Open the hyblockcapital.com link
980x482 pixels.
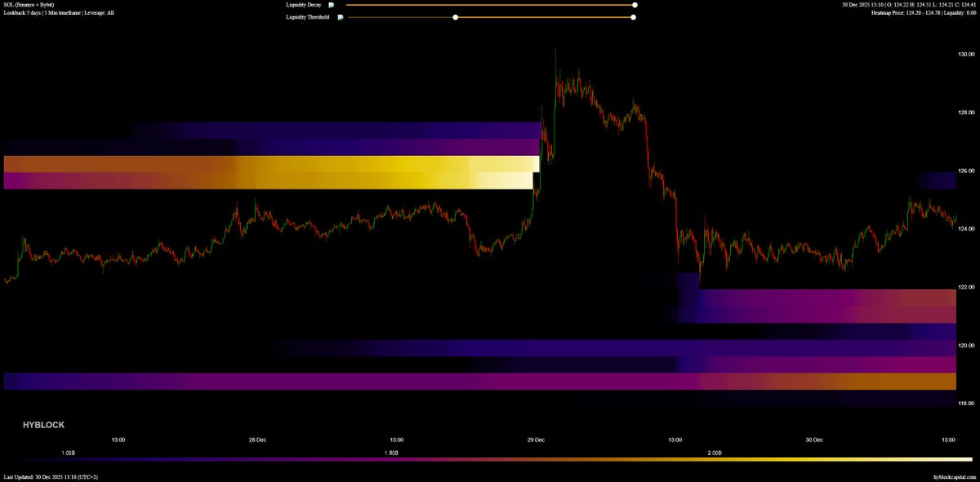click(955, 476)
